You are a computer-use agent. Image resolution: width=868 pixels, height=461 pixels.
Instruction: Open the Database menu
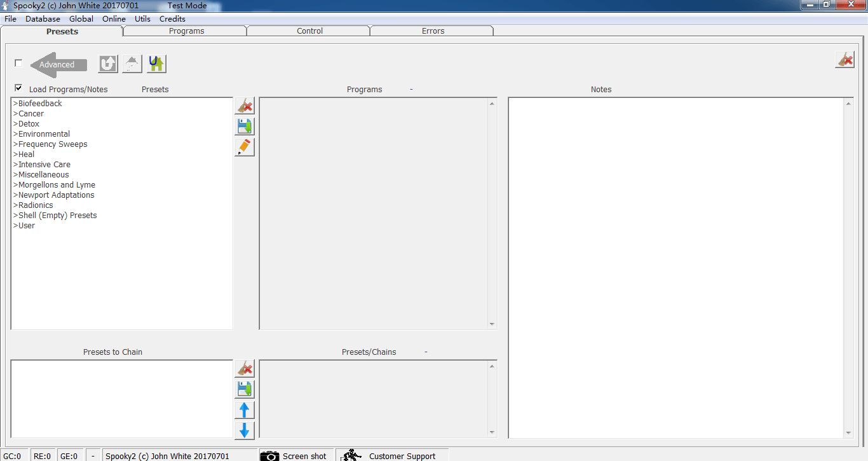click(x=43, y=19)
